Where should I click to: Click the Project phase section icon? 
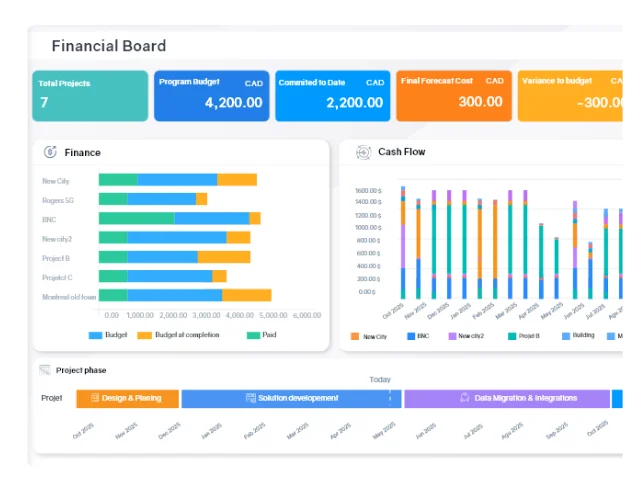click(x=45, y=370)
